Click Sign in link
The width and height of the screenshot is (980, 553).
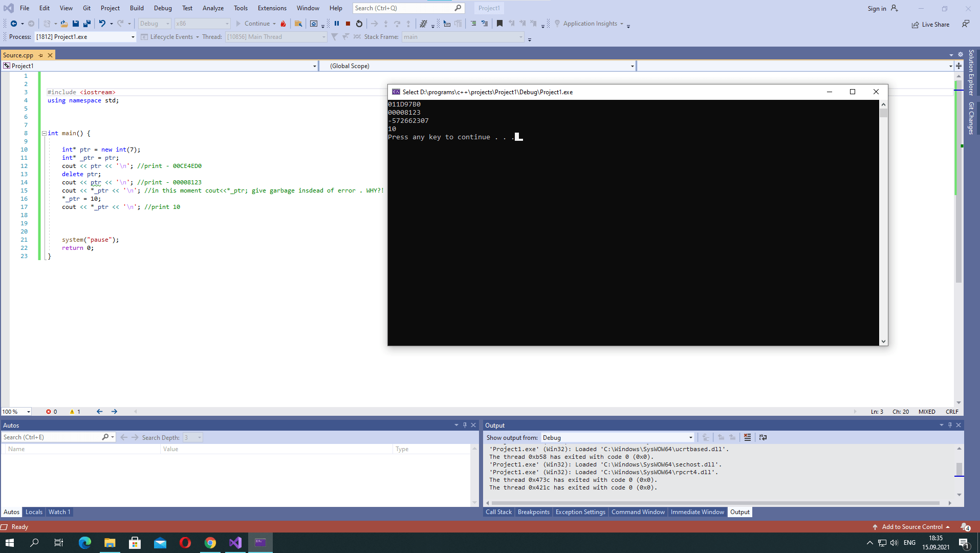coord(877,8)
